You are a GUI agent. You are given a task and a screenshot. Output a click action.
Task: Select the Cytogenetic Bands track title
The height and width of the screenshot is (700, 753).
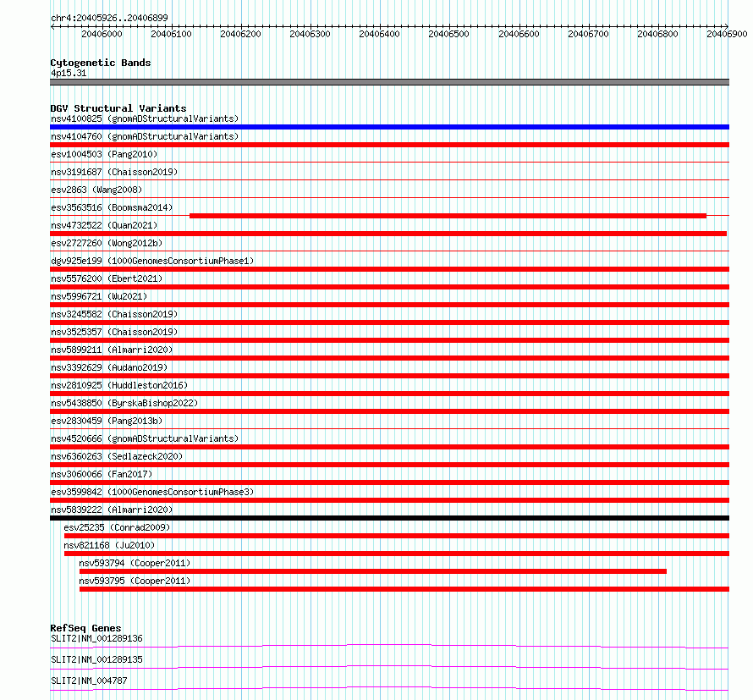pos(101,63)
